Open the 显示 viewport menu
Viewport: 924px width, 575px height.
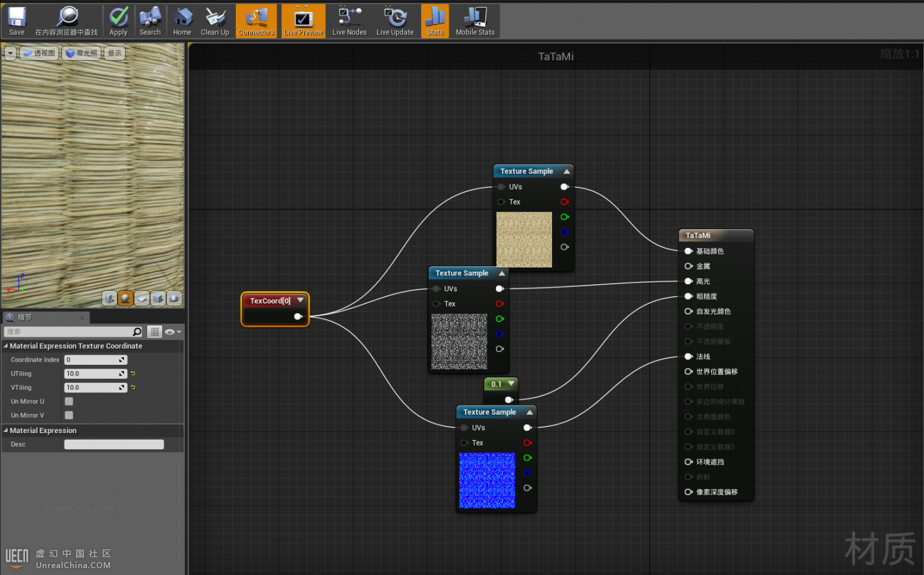(114, 54)
